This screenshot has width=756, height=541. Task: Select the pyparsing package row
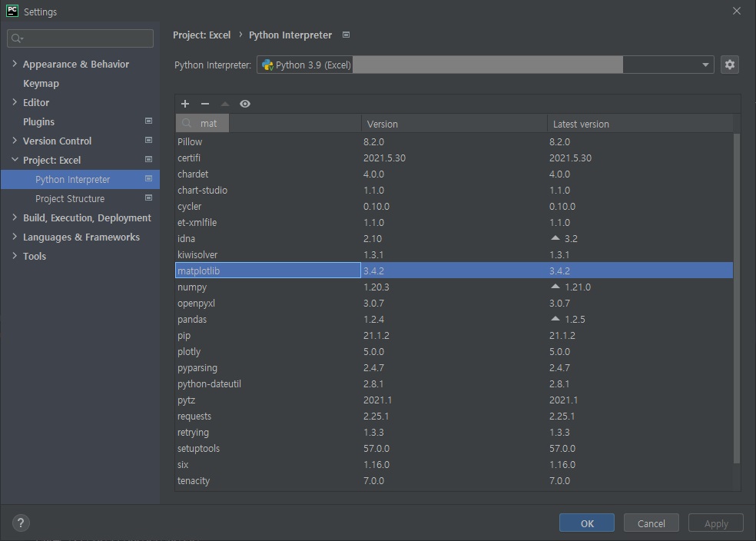point(454,367)
